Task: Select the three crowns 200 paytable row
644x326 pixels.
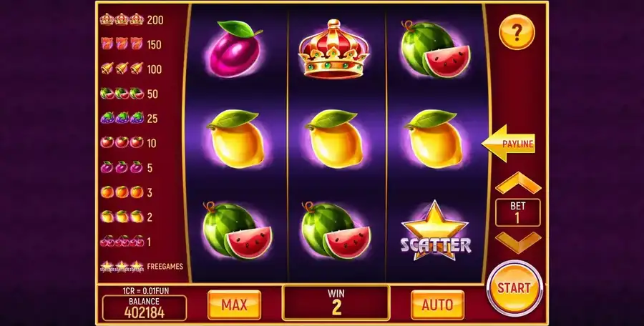Action: click(132, 19)
